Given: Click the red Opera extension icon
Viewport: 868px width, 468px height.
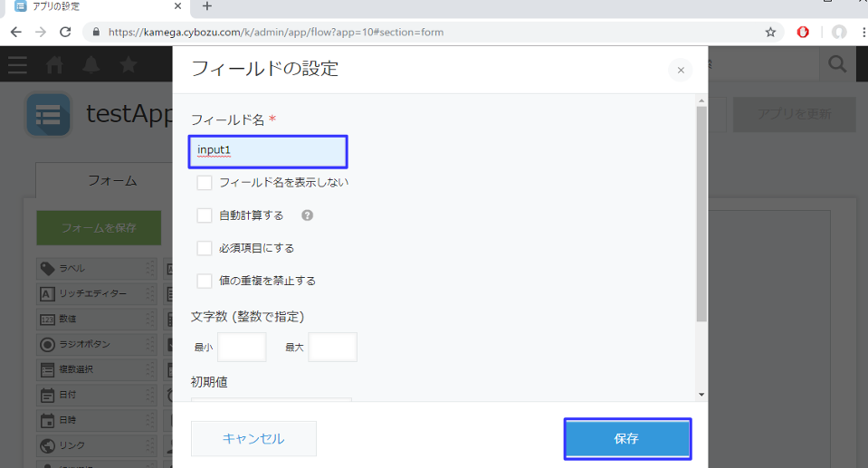Looking at the screenshot, I should click(x=803, y=32).
